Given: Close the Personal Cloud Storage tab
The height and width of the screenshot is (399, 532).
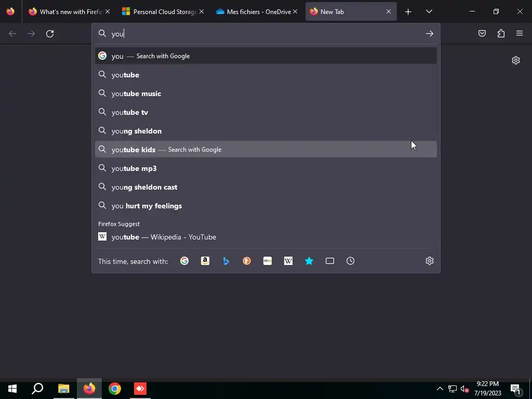Looking at the screenshot, I should tap(202, 11).
